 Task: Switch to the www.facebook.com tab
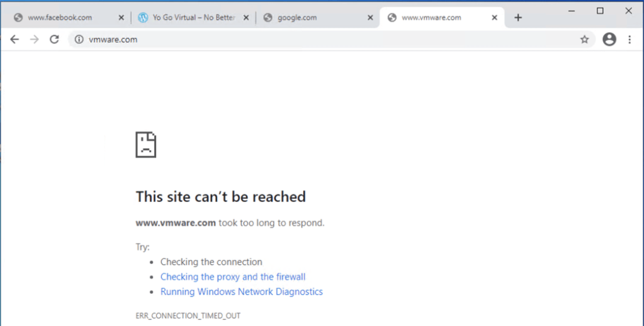pos(60,18)
